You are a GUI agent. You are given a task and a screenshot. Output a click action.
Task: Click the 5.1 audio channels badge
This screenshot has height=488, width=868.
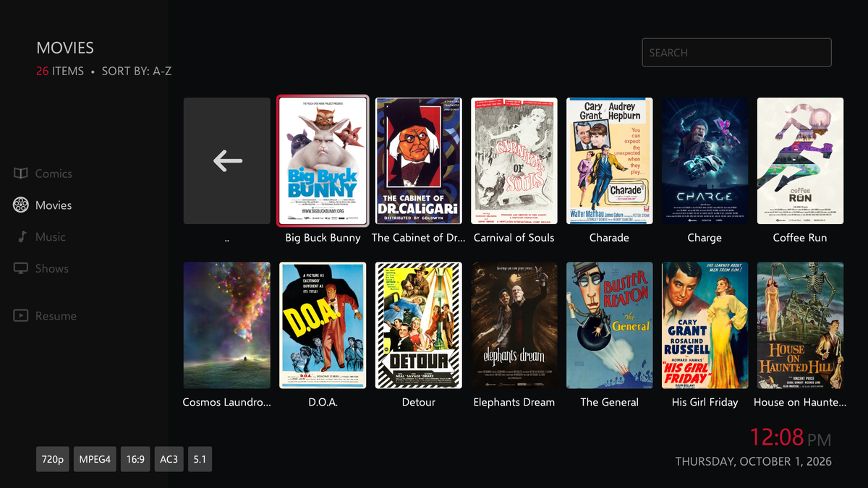200,459
